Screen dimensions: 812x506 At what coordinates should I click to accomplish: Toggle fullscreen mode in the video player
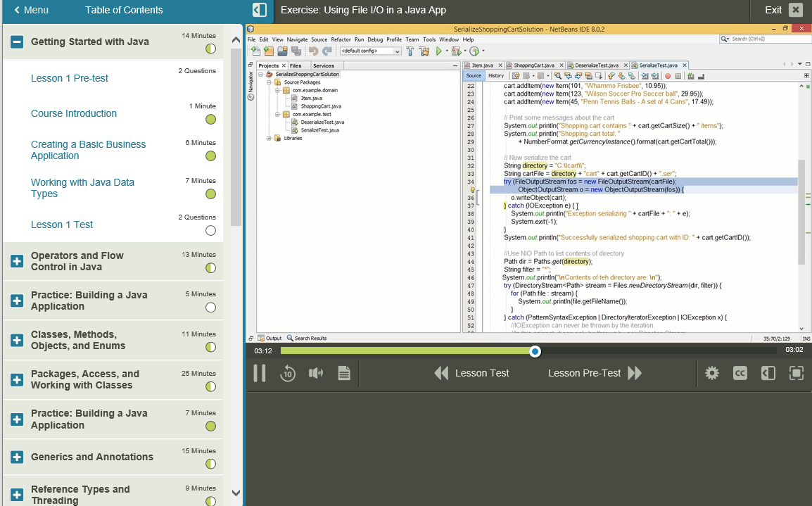click(796, 373)
